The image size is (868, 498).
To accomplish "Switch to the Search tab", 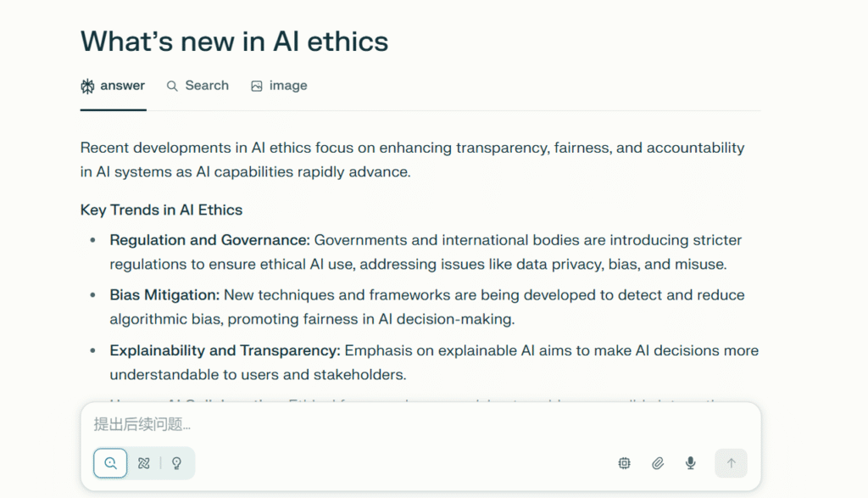I will (x=207, y=86).
